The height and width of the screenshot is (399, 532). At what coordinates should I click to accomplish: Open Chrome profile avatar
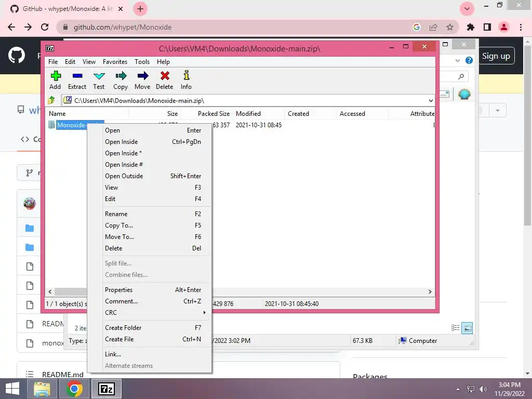pos(504,27)
